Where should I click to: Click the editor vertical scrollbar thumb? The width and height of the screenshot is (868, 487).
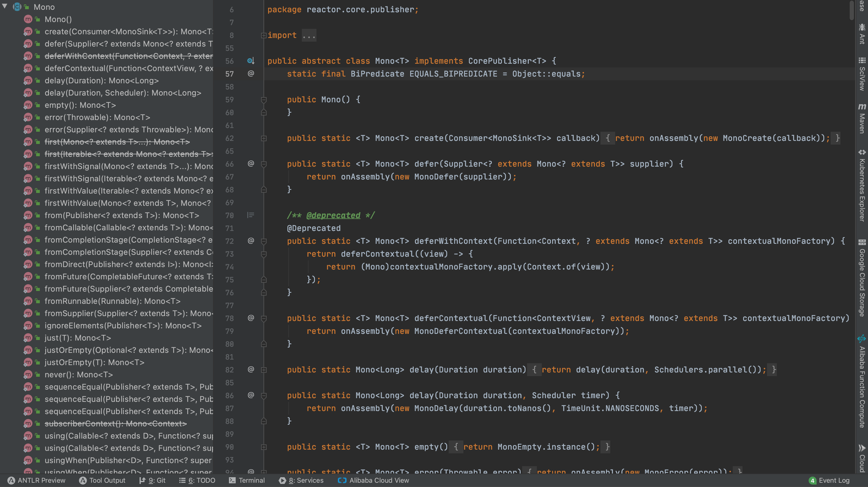pyautogui.click(x=852, y=10)
